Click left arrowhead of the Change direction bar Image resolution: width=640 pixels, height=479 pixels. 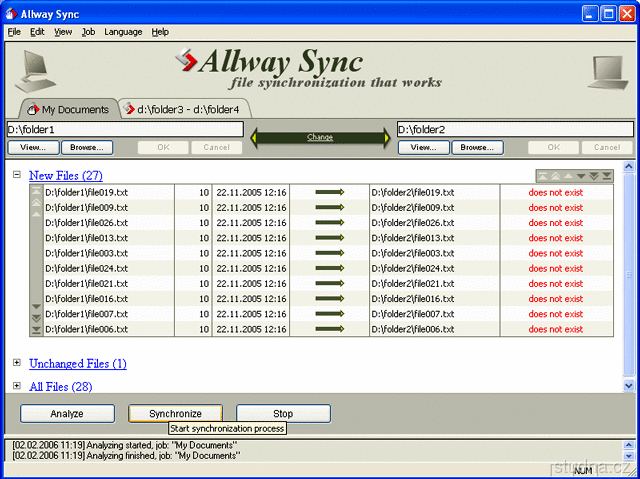tap(258, 137)
